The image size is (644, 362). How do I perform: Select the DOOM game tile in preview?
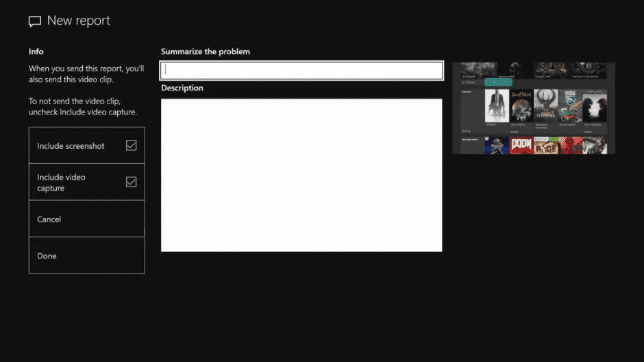(521, 145)
